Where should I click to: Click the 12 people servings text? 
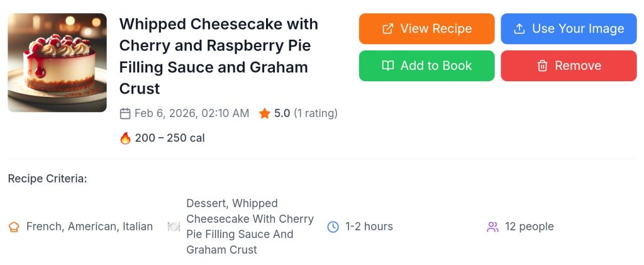(x=530, y=227)
